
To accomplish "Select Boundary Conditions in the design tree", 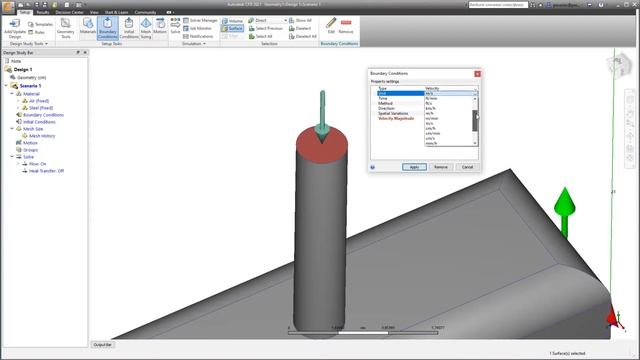I will [43, 115].
